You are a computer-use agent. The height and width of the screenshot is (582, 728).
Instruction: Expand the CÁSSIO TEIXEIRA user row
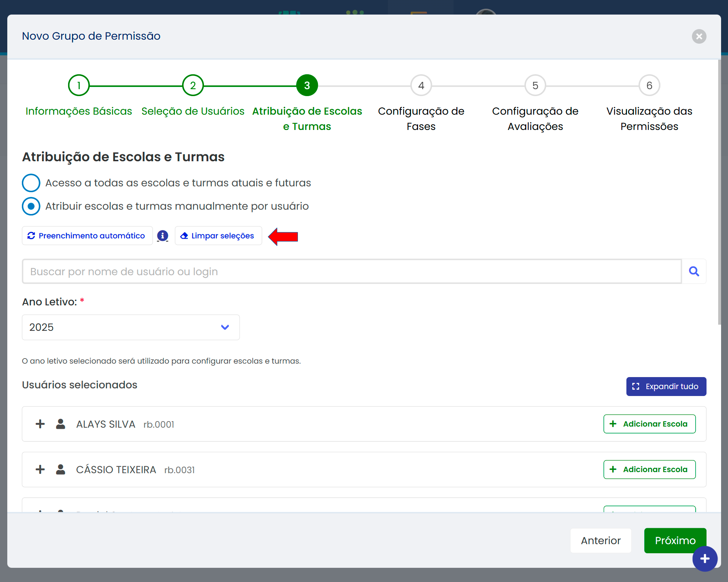tap(40, 470)
